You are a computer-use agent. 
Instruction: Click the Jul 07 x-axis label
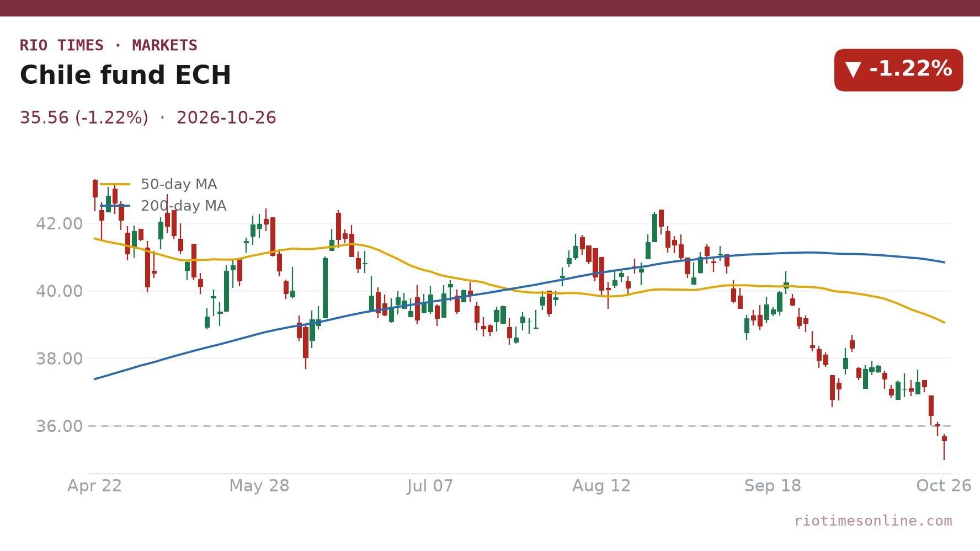[430, 486]
